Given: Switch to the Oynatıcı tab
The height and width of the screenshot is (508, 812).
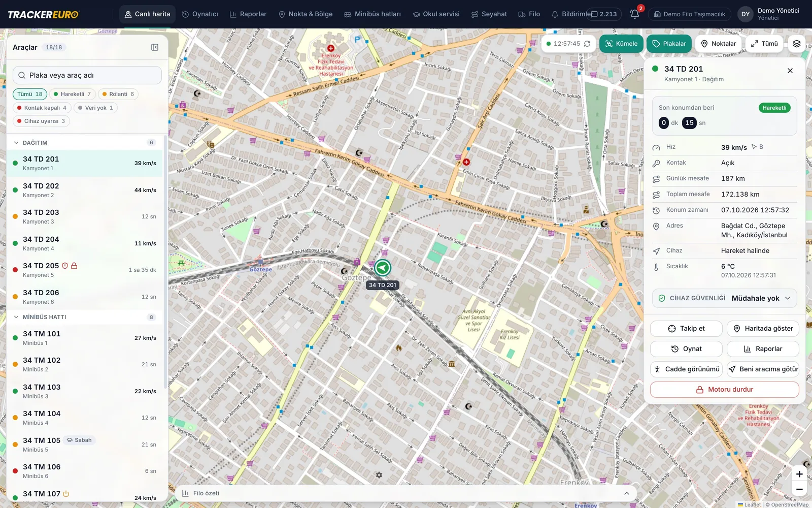Looking at the screenshot, I should (x=200, y=14).
